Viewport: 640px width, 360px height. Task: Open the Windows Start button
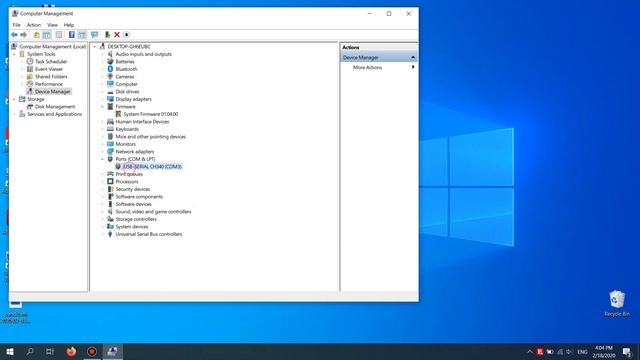click(x=10, y=351)
